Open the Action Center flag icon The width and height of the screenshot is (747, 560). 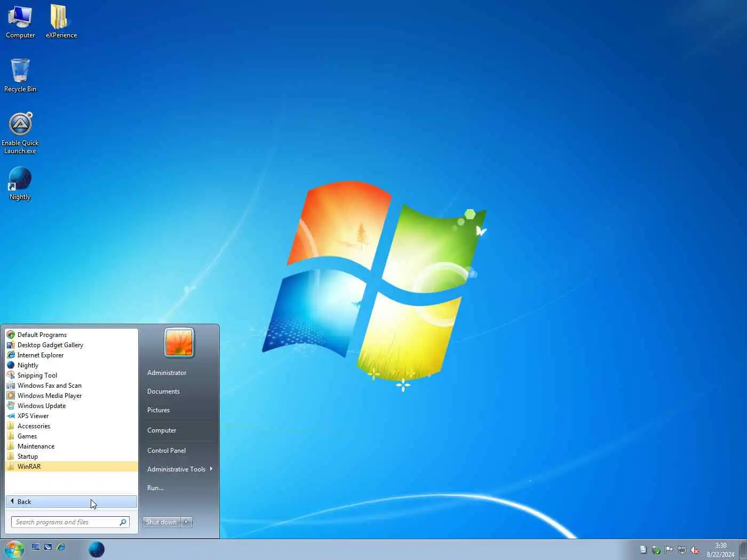(669, 549)
